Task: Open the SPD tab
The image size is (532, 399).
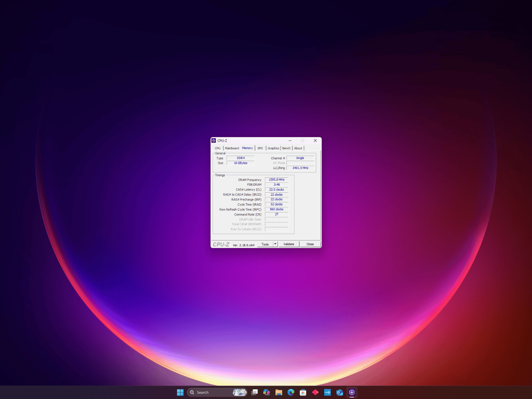Action: click(x=260, y=148)
